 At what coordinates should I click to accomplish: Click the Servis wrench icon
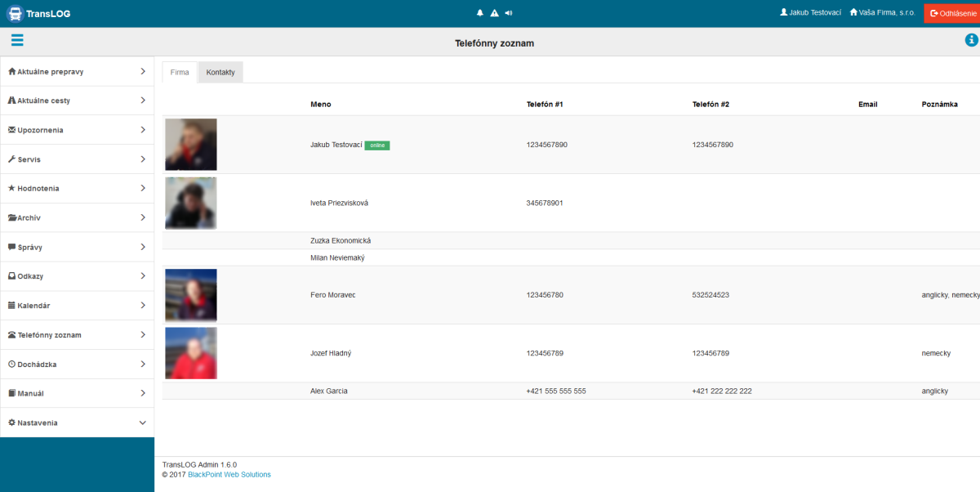12,159
